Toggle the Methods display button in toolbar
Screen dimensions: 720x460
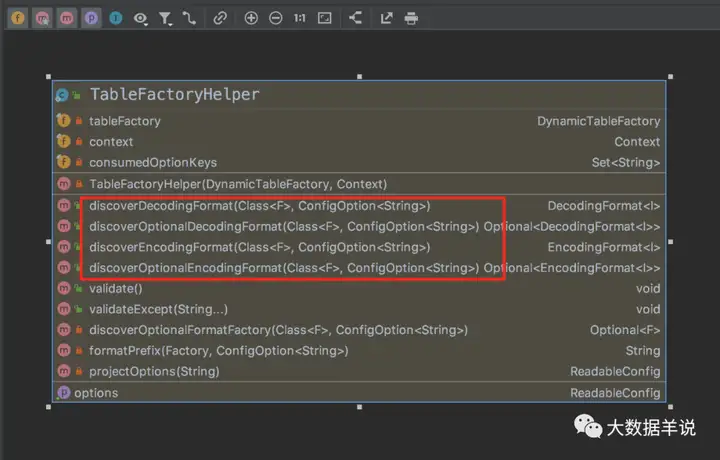click(x=66, y=18)
